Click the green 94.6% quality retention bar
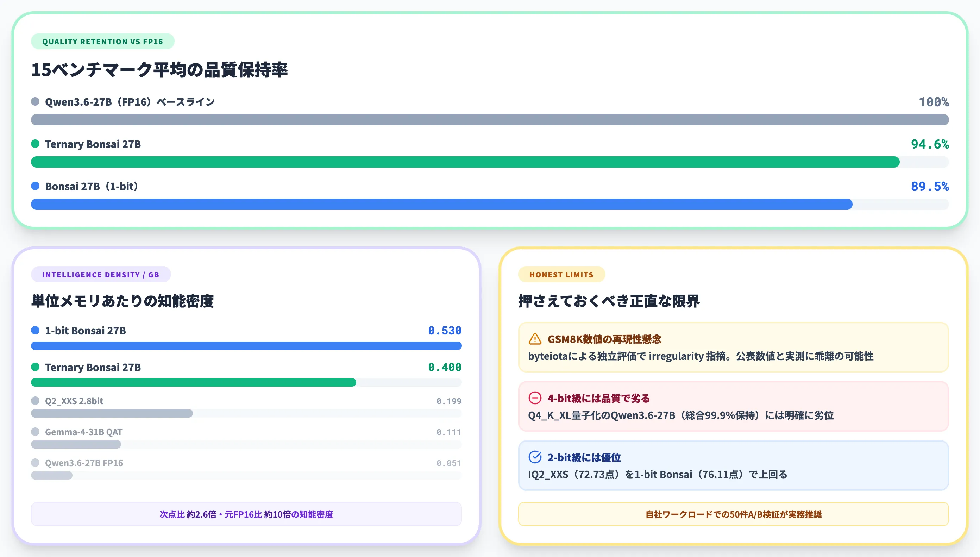Viewport: 980px width, 557px height. pyautogui.click(x=465, y=162)
